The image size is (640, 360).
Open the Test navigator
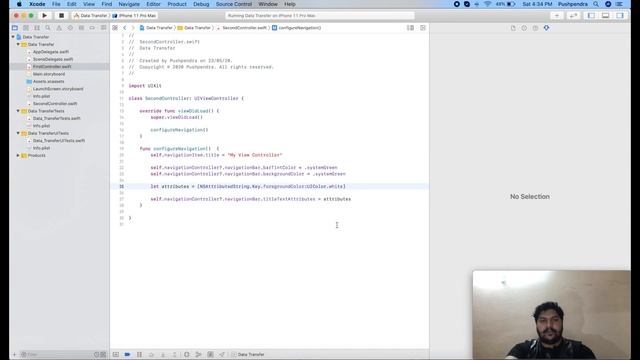coord(70,28)
